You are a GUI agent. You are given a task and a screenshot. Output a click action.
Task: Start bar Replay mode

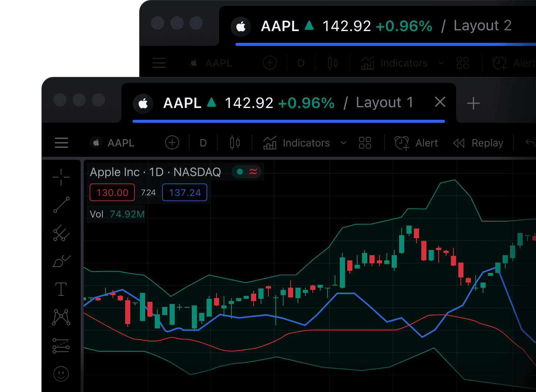[478, 143]
